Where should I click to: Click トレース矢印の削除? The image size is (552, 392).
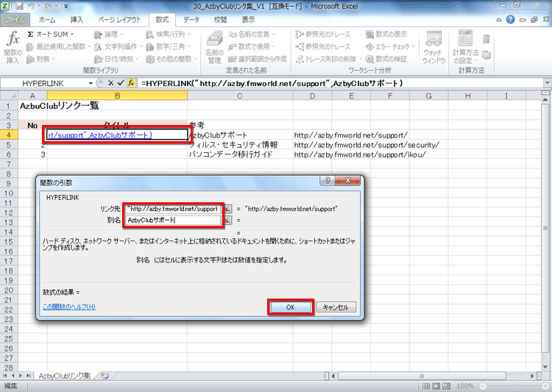(328, 59)
